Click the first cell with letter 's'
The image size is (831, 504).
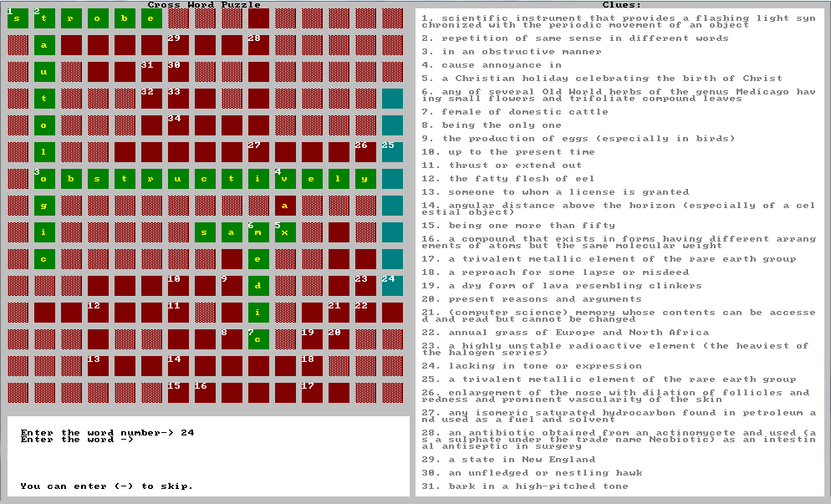[18, 18]
